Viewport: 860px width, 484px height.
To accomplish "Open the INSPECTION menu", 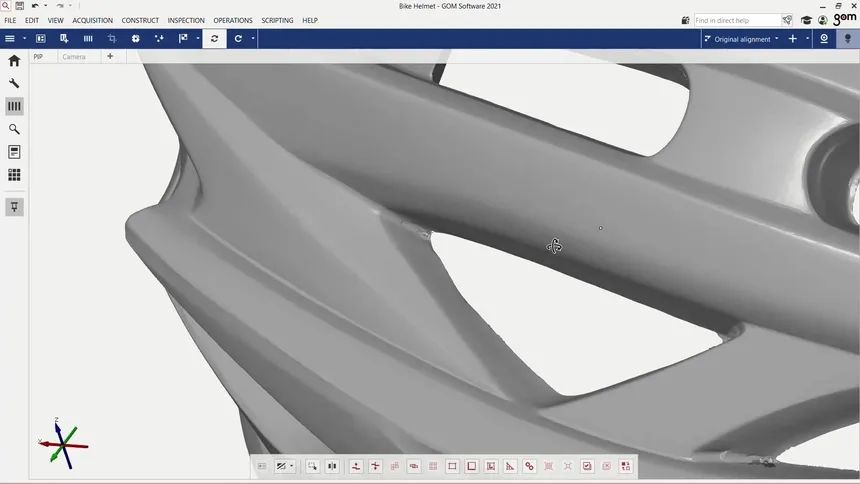I will pyautogui.click(x=186, y=20).
